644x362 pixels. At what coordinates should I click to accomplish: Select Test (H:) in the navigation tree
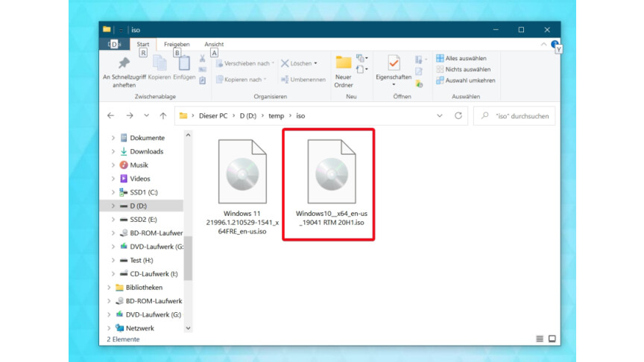click(142, 260)
